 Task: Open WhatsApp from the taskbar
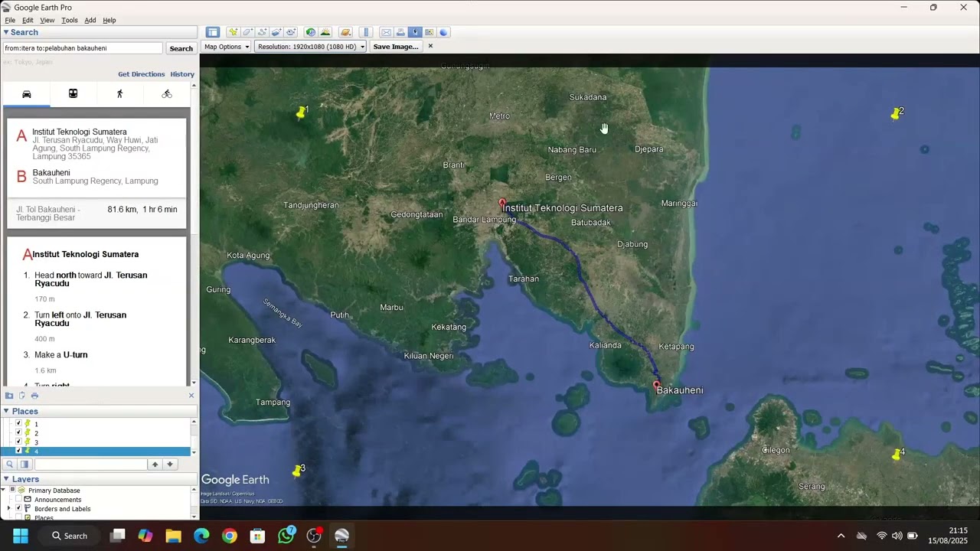[286, 536]
